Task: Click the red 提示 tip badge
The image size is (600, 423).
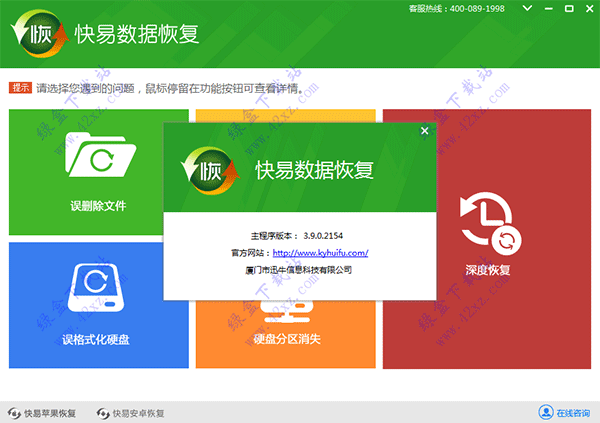Action: (20, 88)
